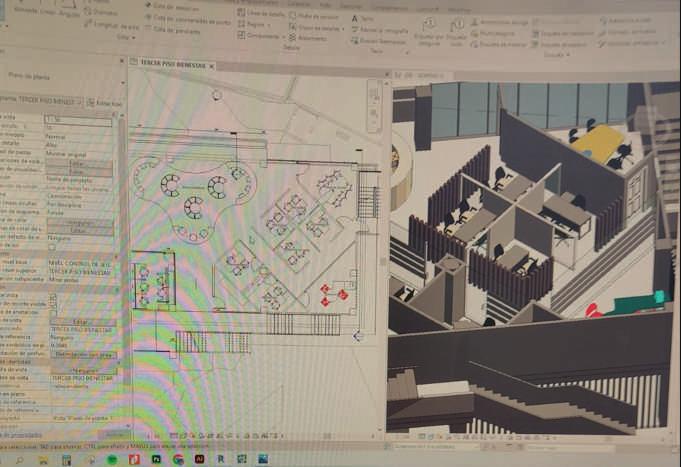Click Editar for Opciones de visualización

[79, 172]
